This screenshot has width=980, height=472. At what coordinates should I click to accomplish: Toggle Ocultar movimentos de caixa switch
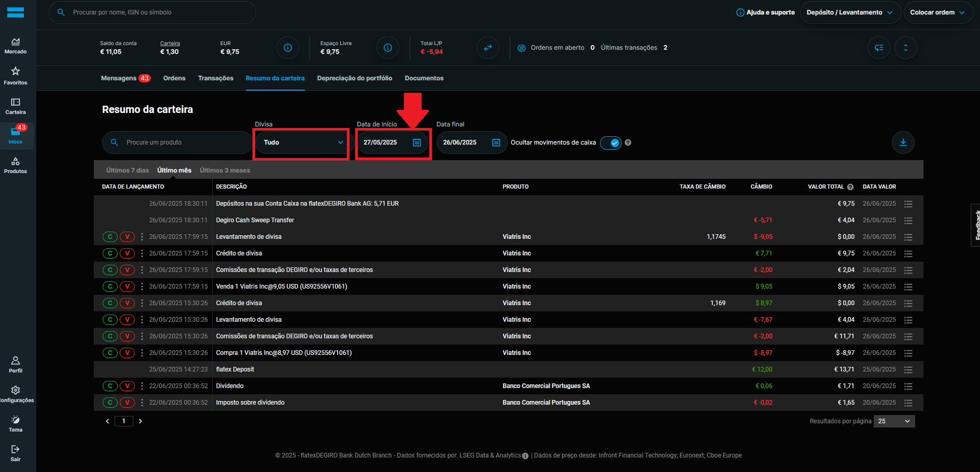[611, 143]
